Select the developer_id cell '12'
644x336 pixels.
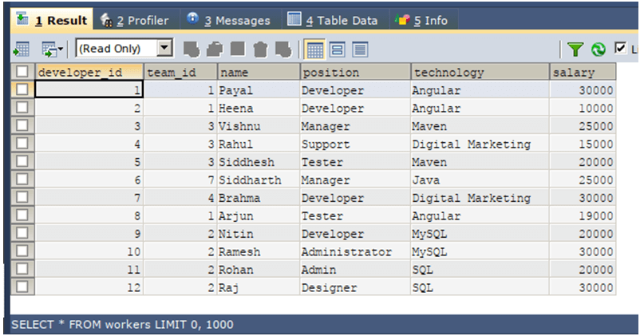pos(89,287)
